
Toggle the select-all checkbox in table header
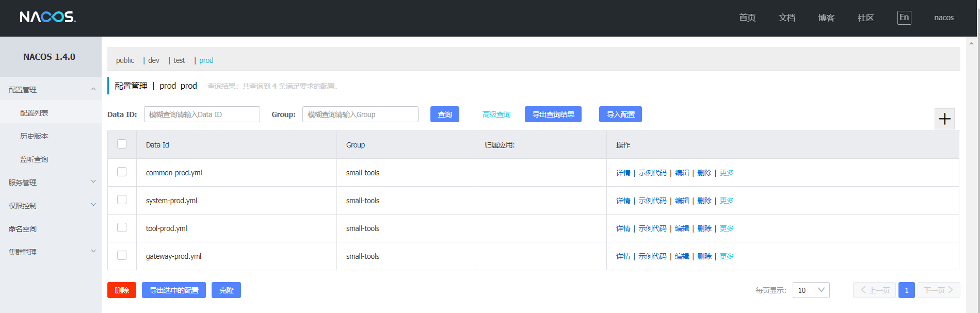(122, 144)
